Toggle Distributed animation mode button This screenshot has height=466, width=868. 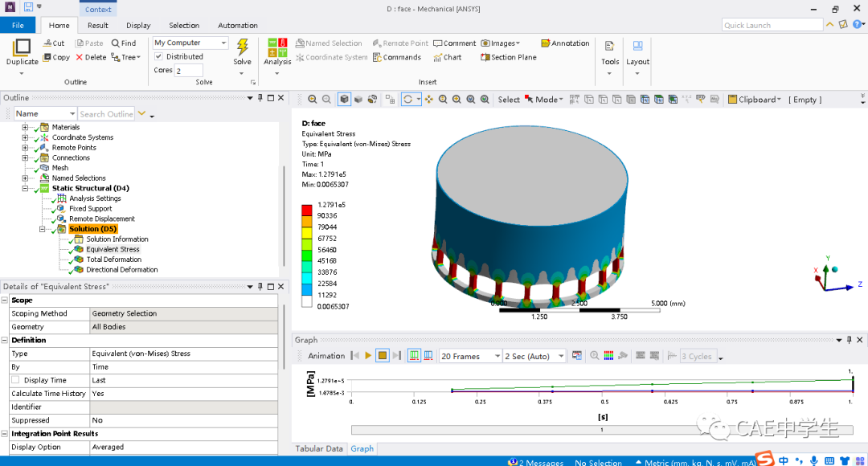tap(414, 356)
